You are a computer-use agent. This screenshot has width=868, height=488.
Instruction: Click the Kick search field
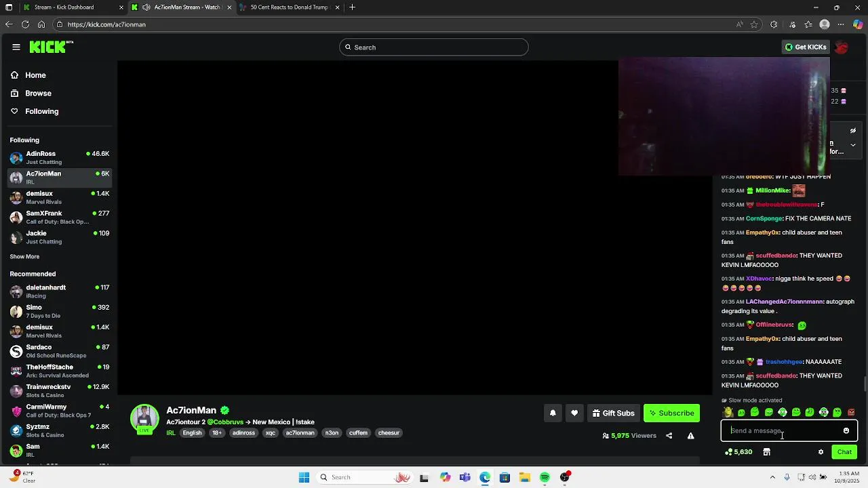[434, 47]
